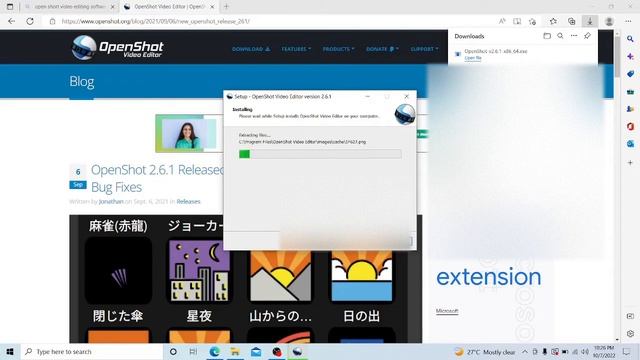Open the Edge sidebar Shopping tag icon

pos(630,74)
